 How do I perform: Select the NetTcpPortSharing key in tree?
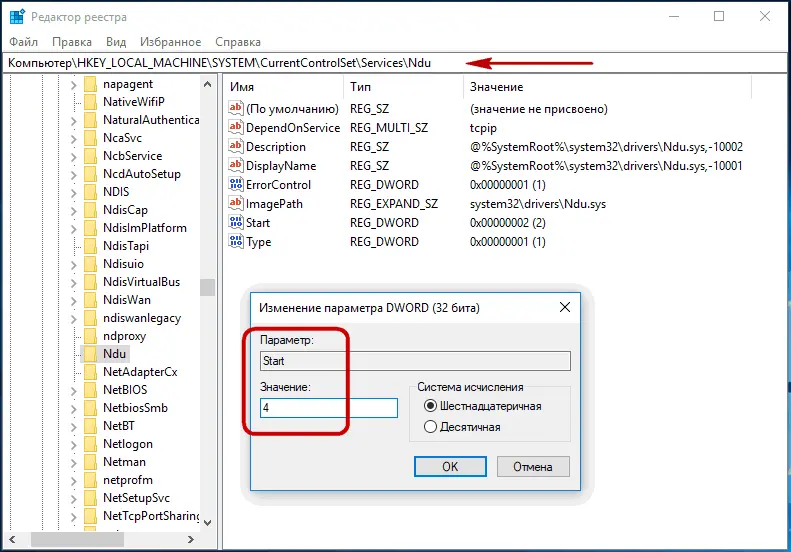(150, 516)
